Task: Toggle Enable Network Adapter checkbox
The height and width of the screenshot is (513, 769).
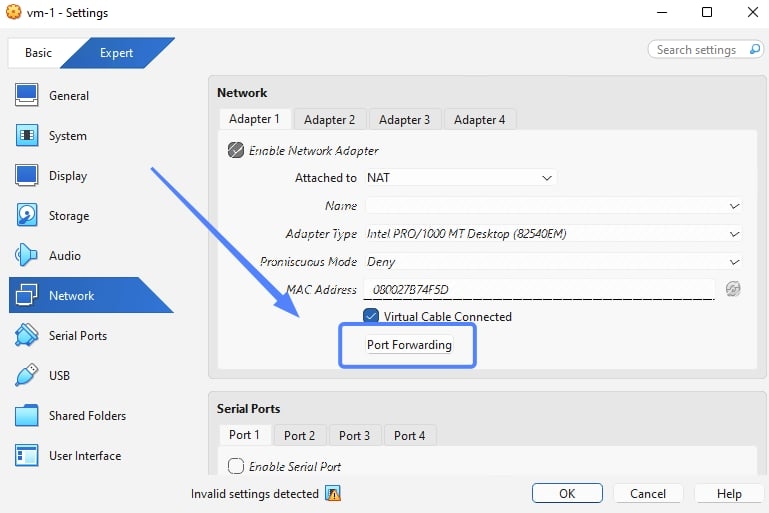Action: pos(236,150)
